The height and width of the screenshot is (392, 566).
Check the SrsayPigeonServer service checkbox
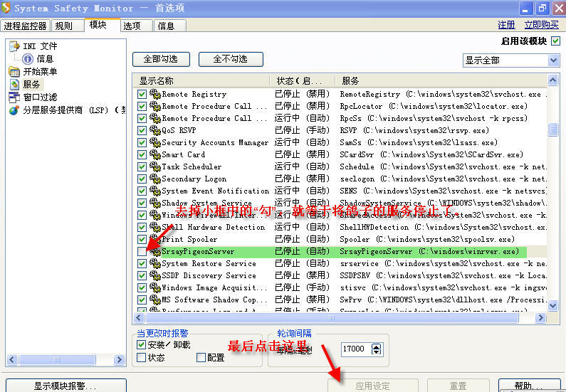[142, 251]
